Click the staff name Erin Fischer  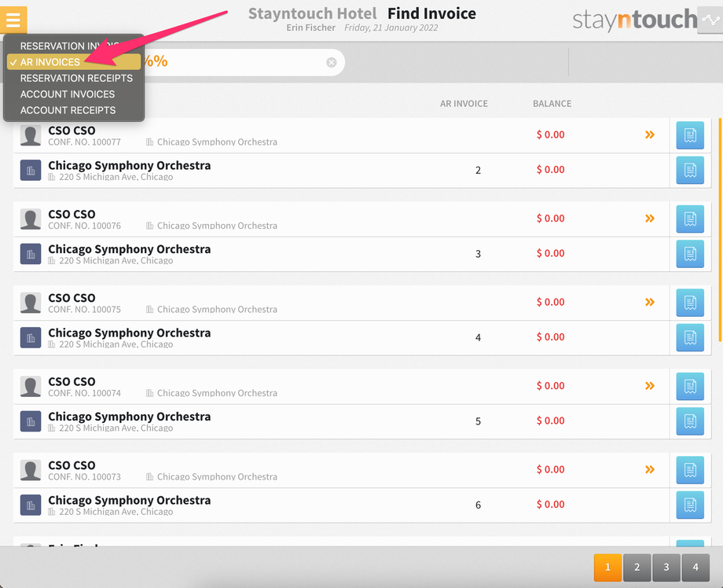coord(310,28)
